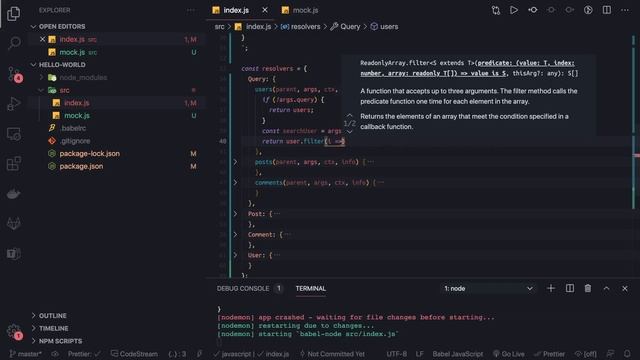Maximize the panel with chevron up
This screenshot has width=640, height=360.
click(606, 289)
